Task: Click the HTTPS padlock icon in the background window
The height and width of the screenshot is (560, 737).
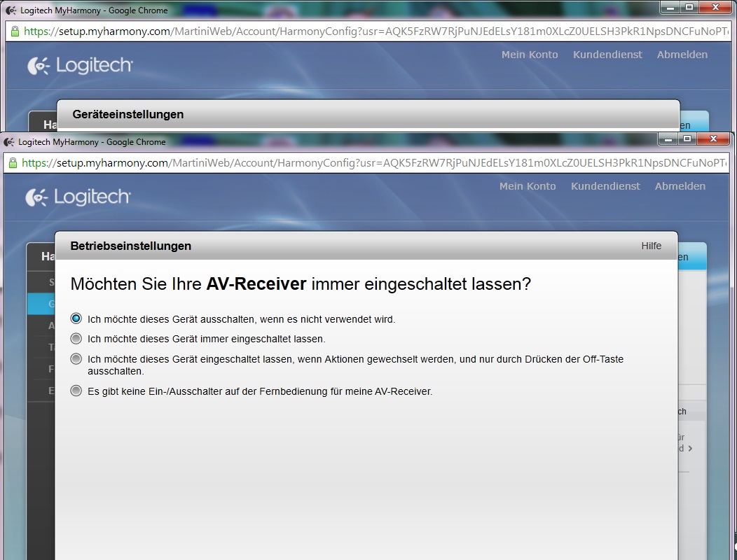Action: tap(15, 31)
